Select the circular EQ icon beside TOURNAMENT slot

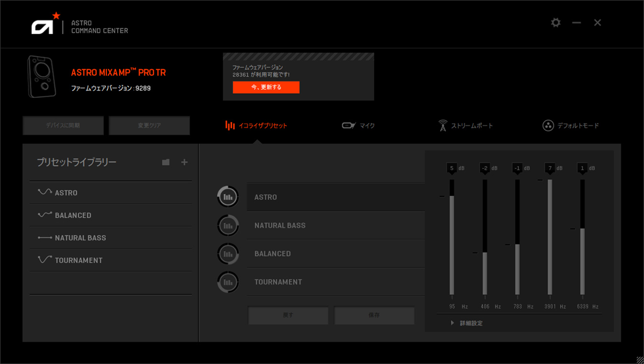point(228,282)
